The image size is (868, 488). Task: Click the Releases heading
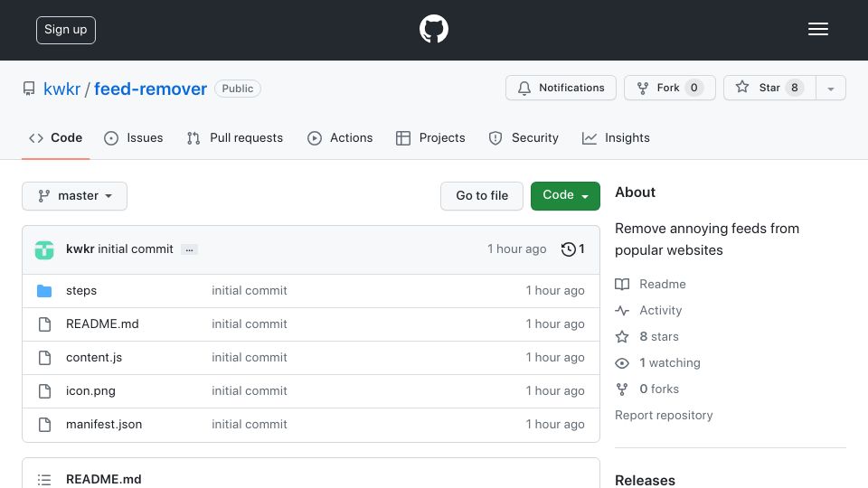coord(645,480)
